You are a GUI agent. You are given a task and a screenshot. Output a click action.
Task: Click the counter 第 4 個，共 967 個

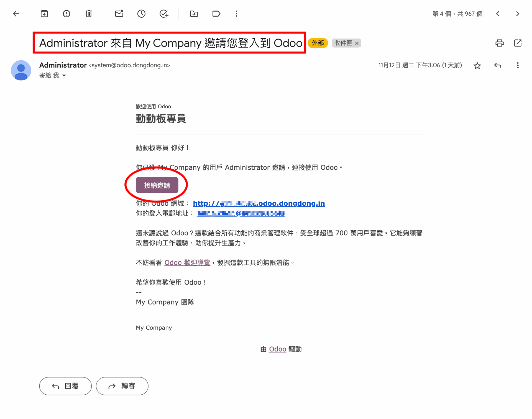pyautogui.click(x=457, y=14)
